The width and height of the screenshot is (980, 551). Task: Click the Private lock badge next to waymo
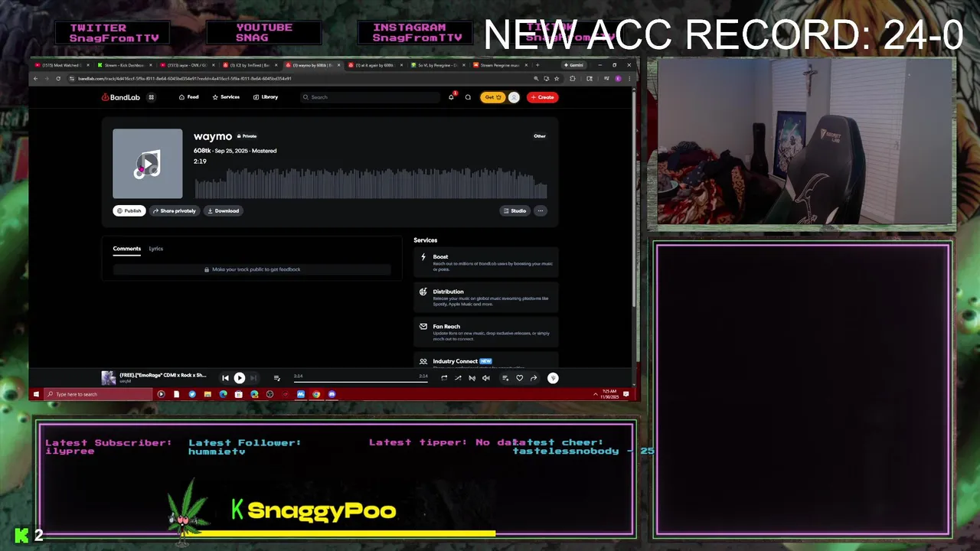tap(247, 136)
